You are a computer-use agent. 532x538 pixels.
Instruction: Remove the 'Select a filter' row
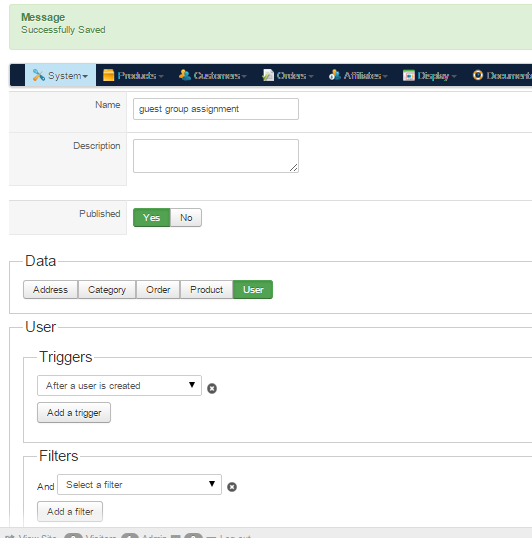(232, 487)
